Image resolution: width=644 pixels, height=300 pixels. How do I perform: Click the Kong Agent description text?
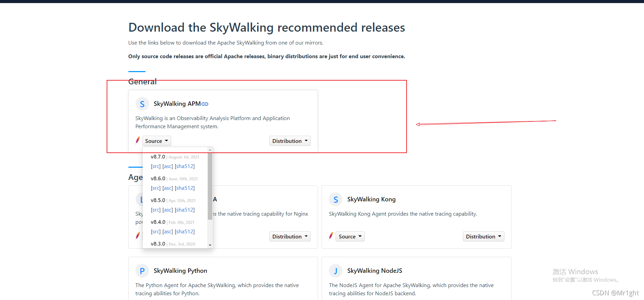click(x=403, y=214)
